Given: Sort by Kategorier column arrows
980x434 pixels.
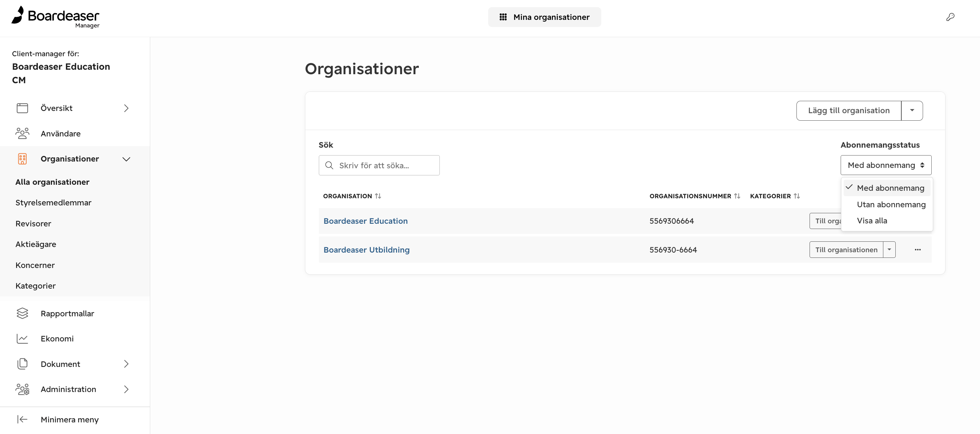Looking at the screenshot, I should pyautogui.click(x=797, y=196).
